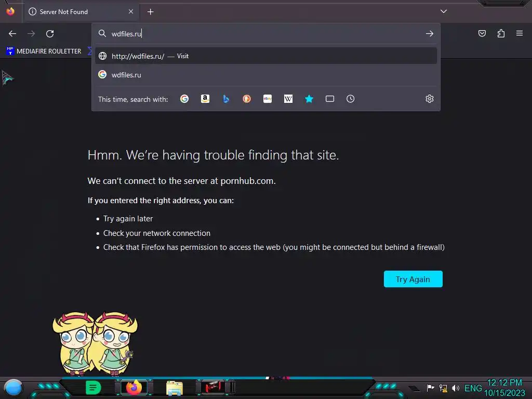Search history with the clock icon

(351, 99)
